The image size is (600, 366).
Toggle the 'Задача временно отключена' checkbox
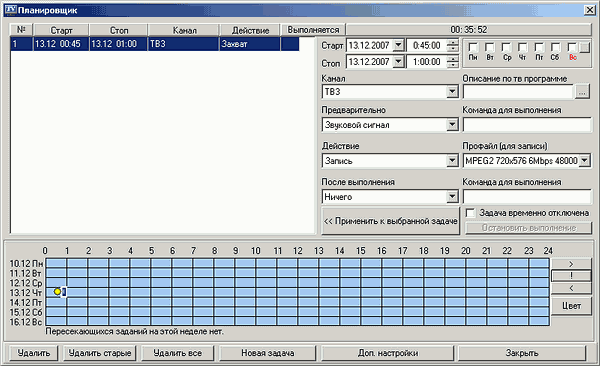[x=470, y=213]
